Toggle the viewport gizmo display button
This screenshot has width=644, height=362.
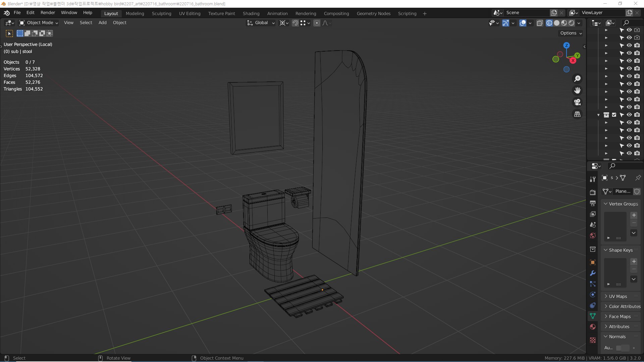tap(505, 23)
